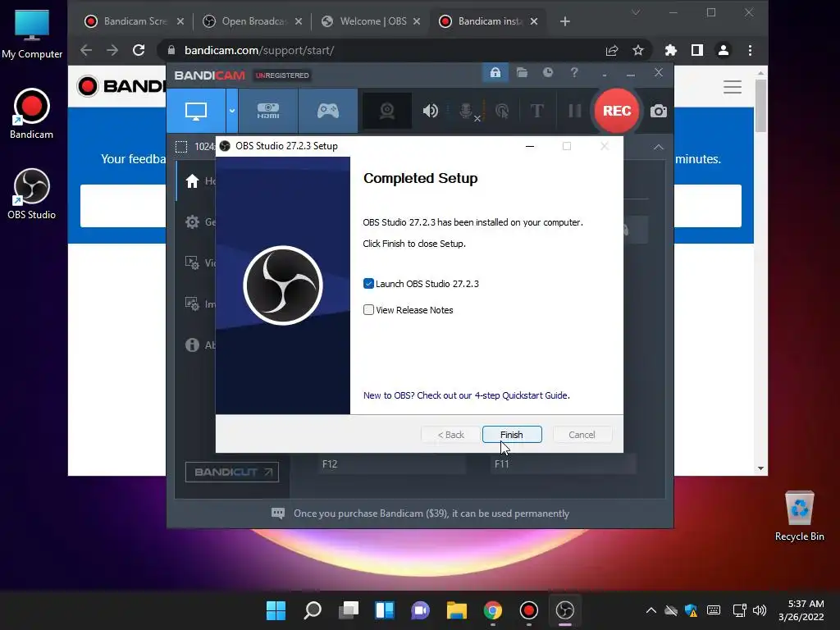Bookmark page with star icon
This screenshot has height=630, width=840.
637,50
